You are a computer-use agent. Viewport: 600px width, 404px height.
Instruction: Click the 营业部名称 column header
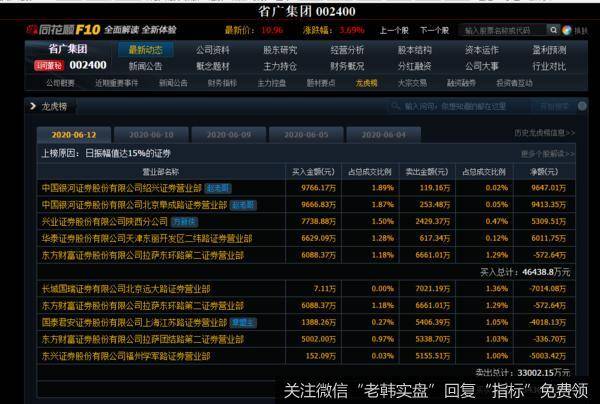161,172
